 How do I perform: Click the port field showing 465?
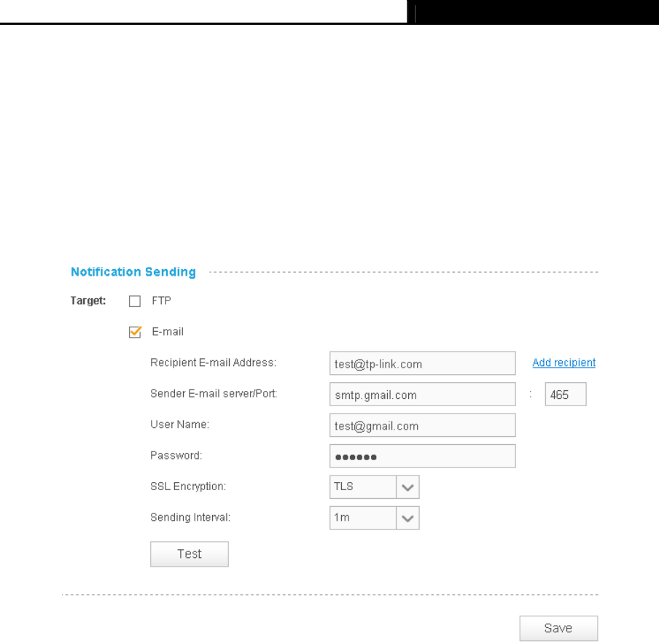[565, 395]
